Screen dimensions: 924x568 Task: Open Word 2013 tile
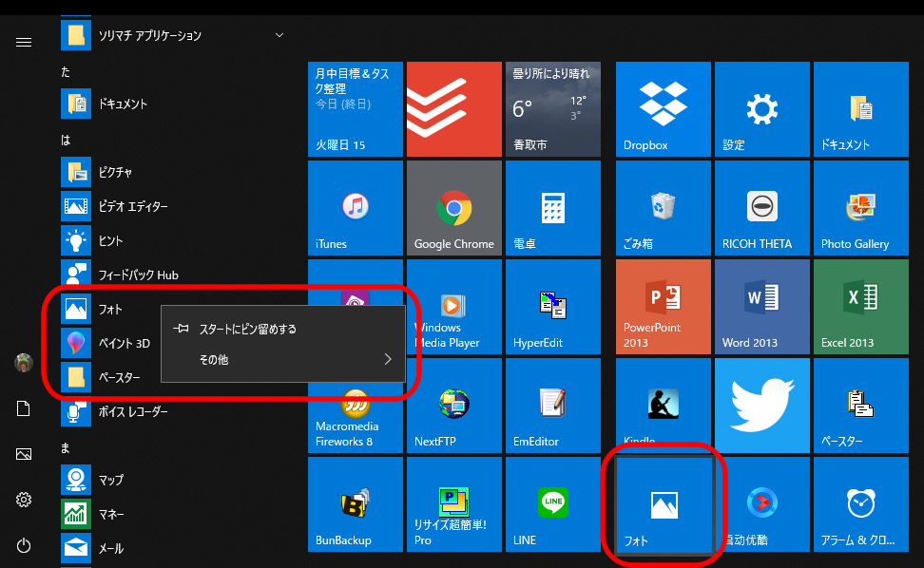pos(761,307)
